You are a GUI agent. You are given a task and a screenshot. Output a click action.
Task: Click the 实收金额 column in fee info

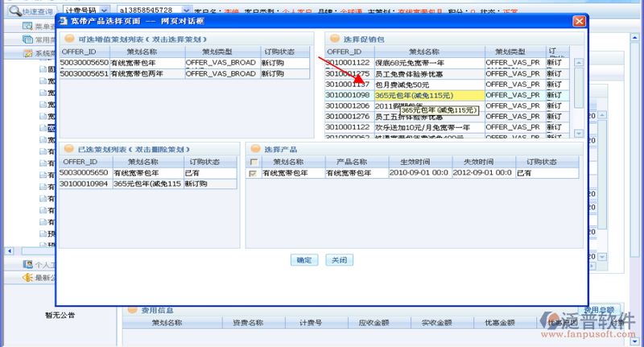pos(442,323)
